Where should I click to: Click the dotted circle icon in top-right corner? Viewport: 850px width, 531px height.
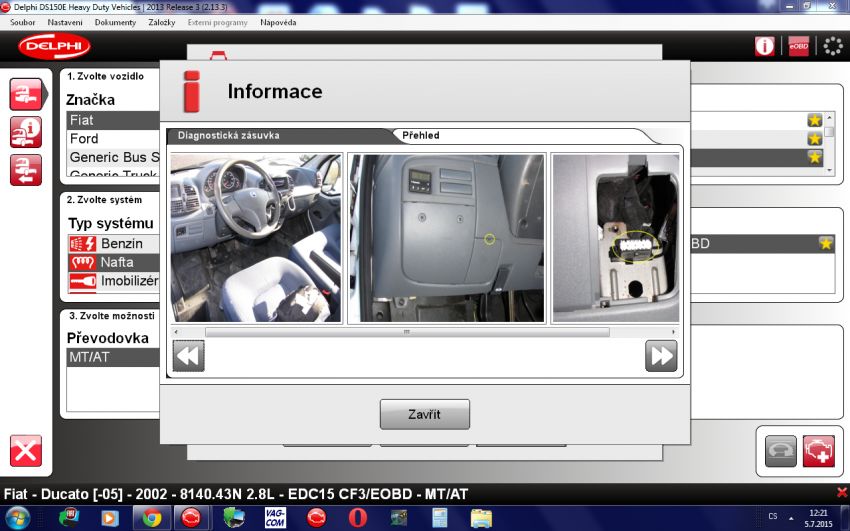pos(832,46)
